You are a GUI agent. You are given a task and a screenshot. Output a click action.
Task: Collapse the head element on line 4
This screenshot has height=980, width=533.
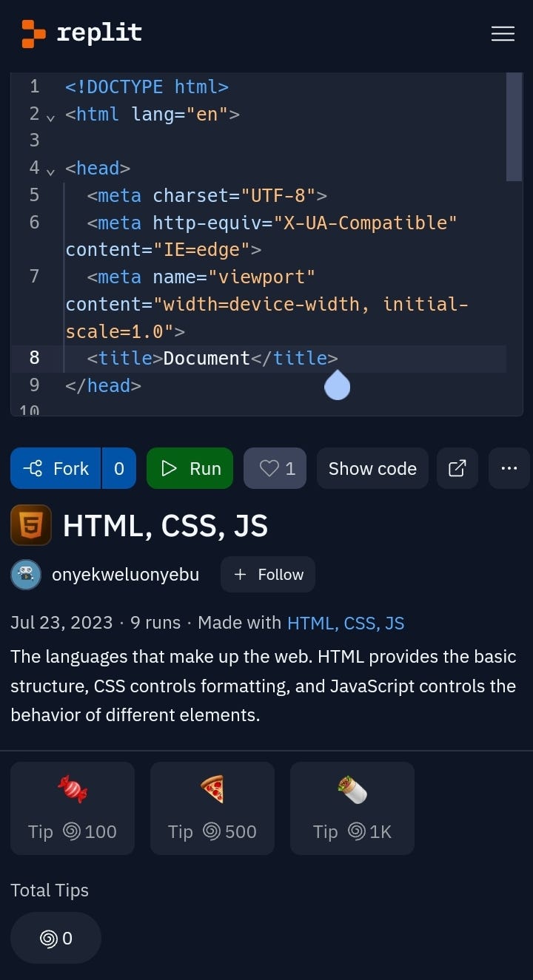coord(50,172)
